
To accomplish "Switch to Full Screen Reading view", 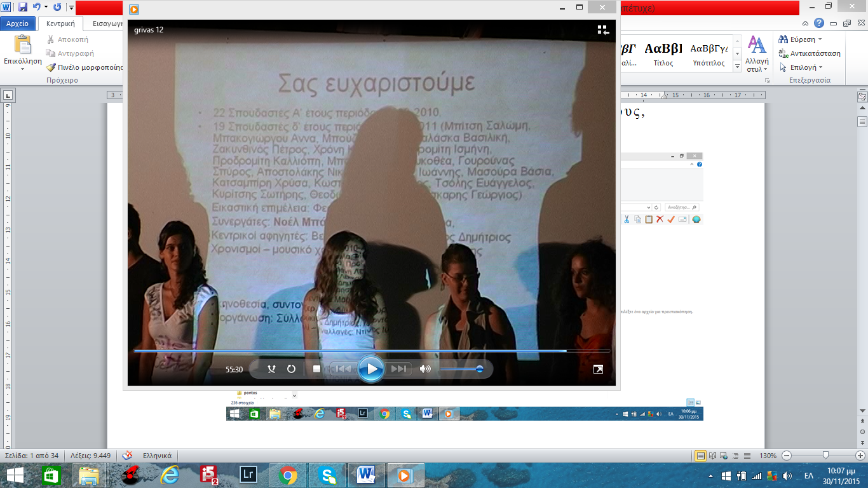I will 712,456.
